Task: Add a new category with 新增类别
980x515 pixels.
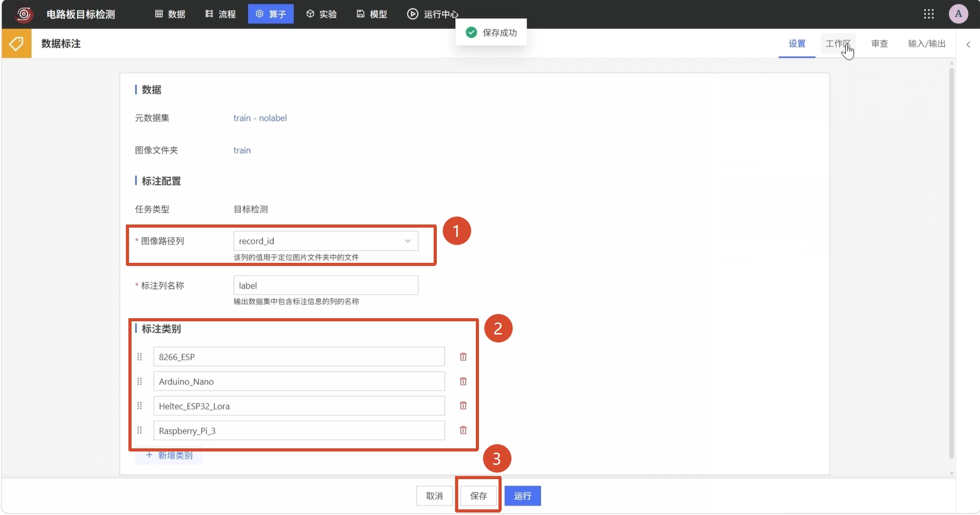Action: click(169, 455)
